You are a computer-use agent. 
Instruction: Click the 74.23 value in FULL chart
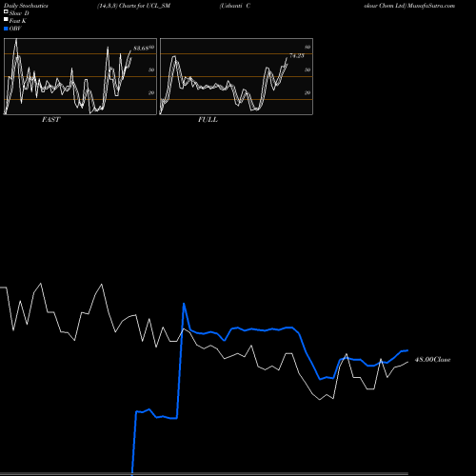tap(297, 56)
